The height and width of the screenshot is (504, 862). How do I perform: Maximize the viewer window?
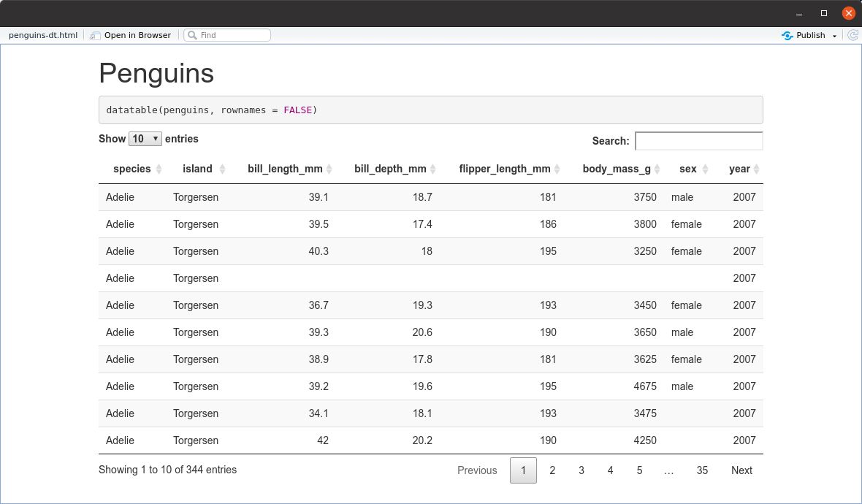[824, 13]
